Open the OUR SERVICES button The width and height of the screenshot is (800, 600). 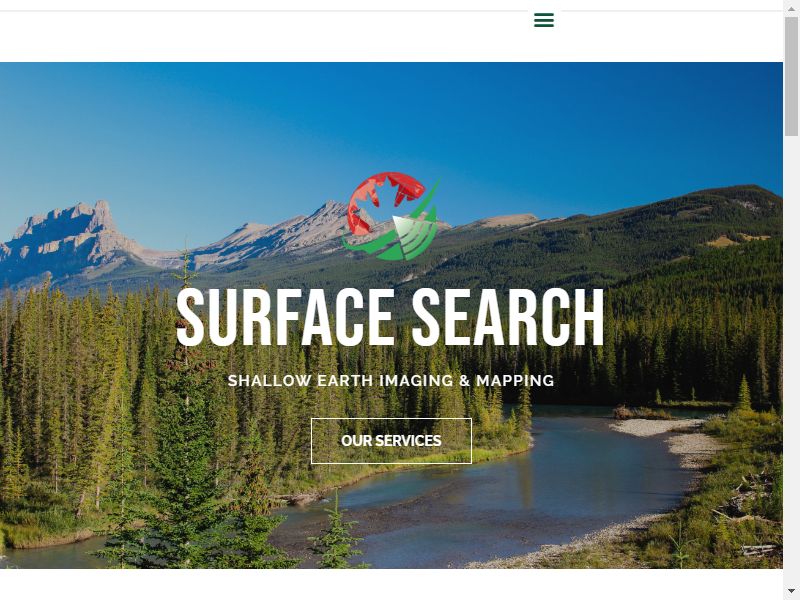(391, 441)
